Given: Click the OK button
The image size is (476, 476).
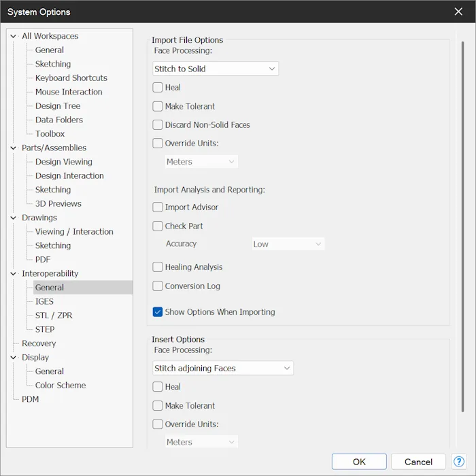Looking at the screenshot, I should click(359, 462).
